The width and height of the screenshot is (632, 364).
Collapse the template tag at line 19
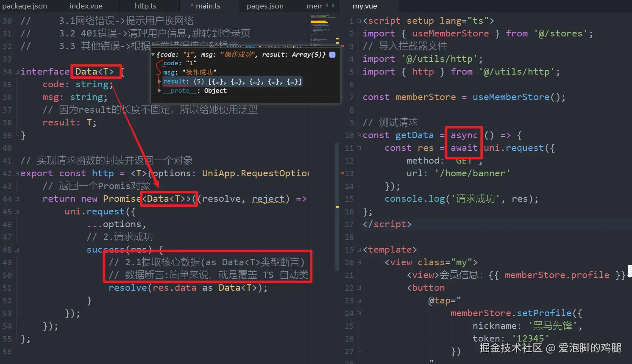[359, 250]
